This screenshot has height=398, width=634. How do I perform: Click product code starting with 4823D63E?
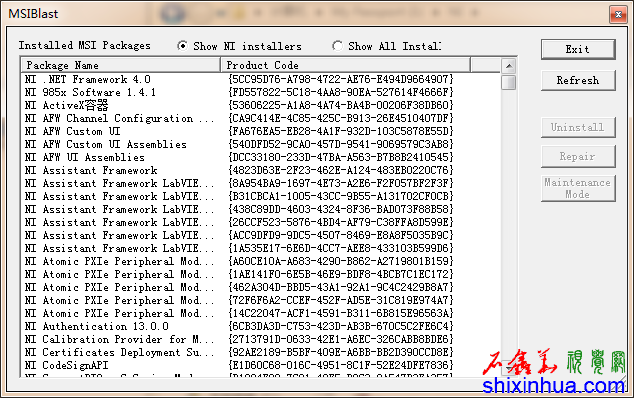[x=340, y=170]
